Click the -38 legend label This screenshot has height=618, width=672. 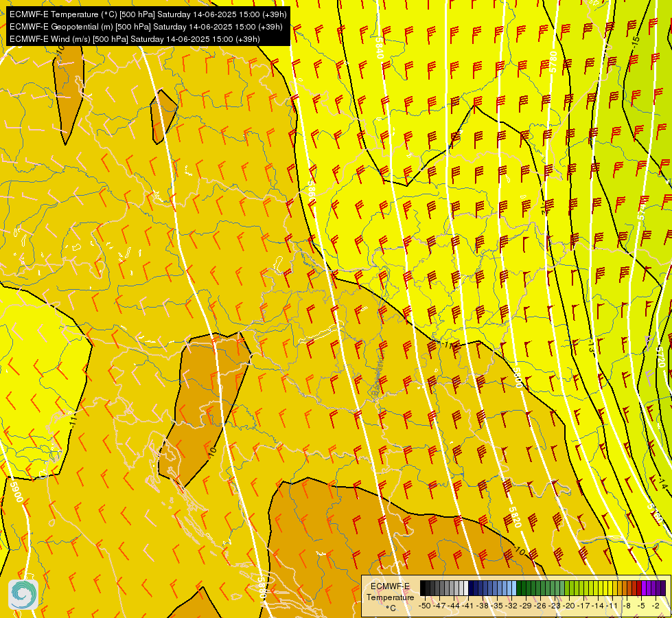tap(483, 606)
